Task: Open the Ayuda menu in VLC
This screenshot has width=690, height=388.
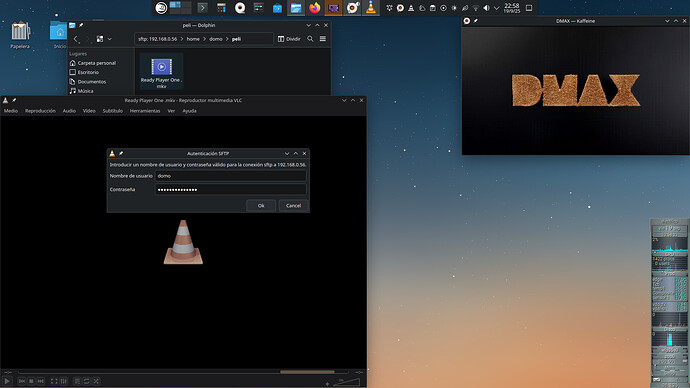Action: (190, 111)
